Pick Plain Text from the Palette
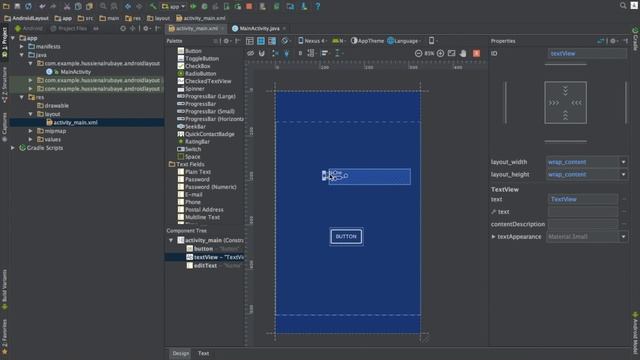The width and height of the screenshot is (640, 360). tap(198, 172)
